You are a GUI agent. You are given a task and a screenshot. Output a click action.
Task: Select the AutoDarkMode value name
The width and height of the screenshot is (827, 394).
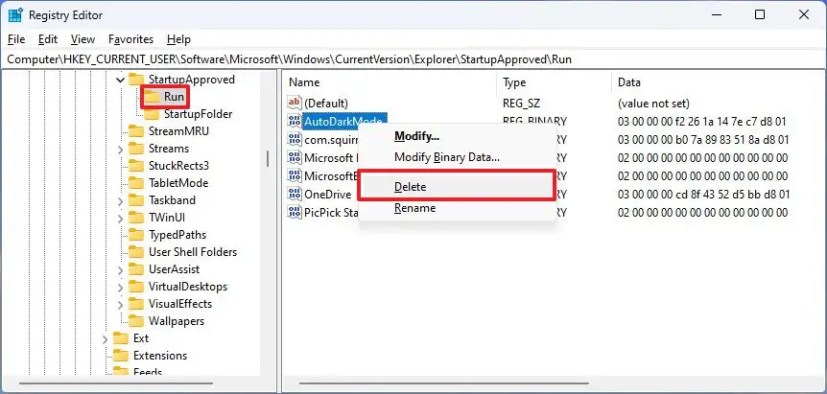point(344,121)
